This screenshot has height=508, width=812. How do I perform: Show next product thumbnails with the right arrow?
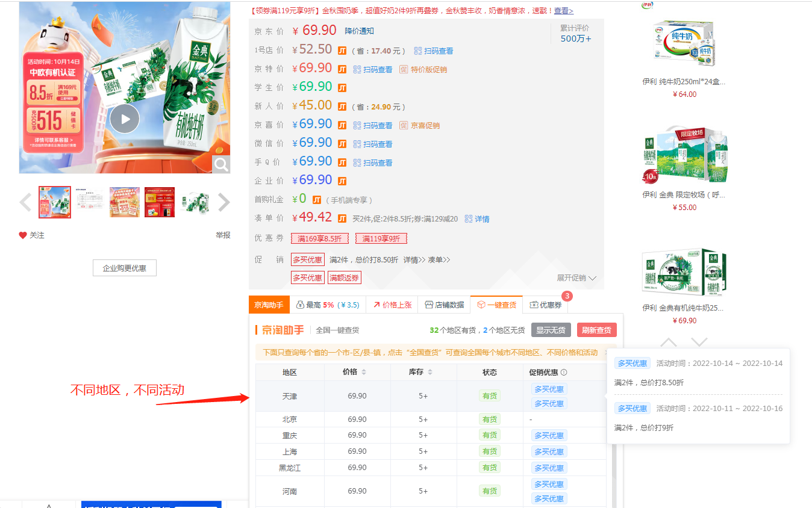point(223,202)
